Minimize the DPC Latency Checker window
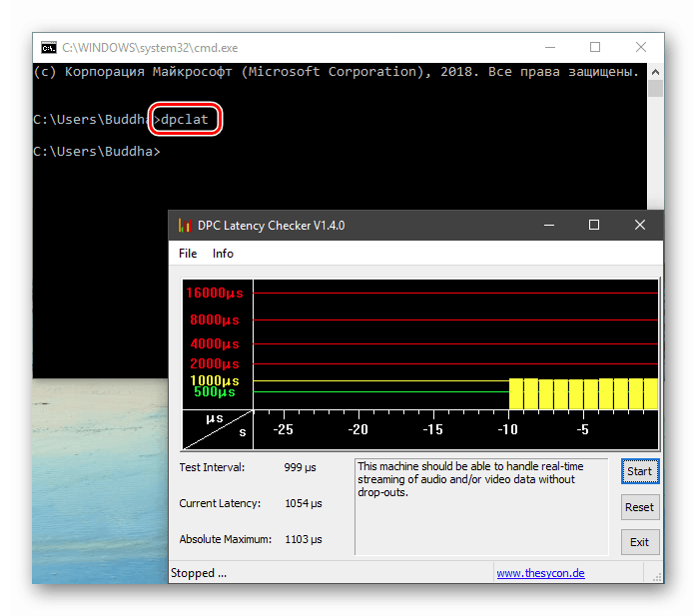The height and width of the screenshot is (616, 697). point(549,225)
